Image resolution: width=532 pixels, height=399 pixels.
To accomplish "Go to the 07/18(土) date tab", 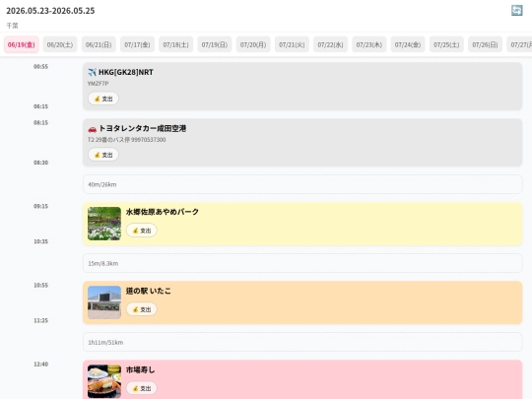I will 176,44.
